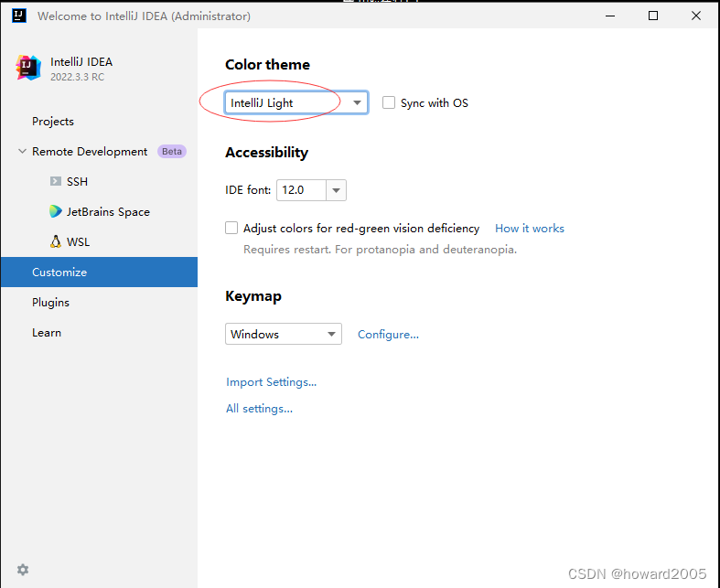Click the WSL penguin icon
The image size is (720, 588).
tap(56, 242)
